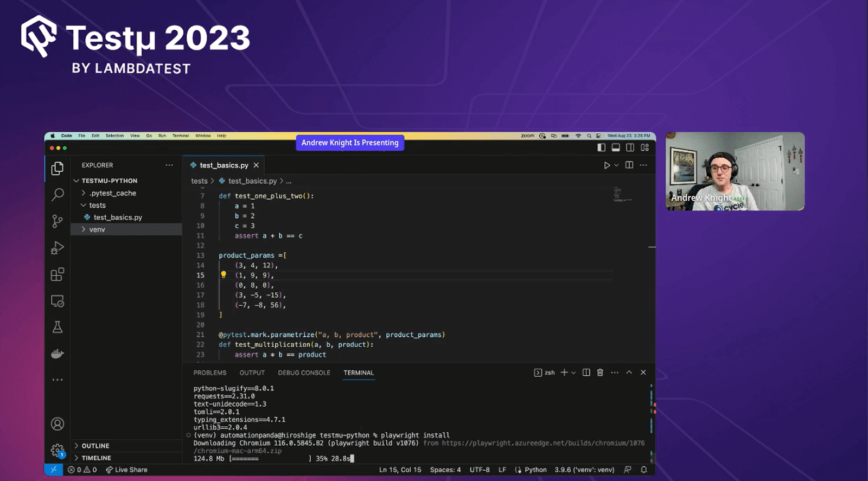Toggle the primary side bar
The width and height of the screenshot is (868, 481).
click(x=601, y=147)
